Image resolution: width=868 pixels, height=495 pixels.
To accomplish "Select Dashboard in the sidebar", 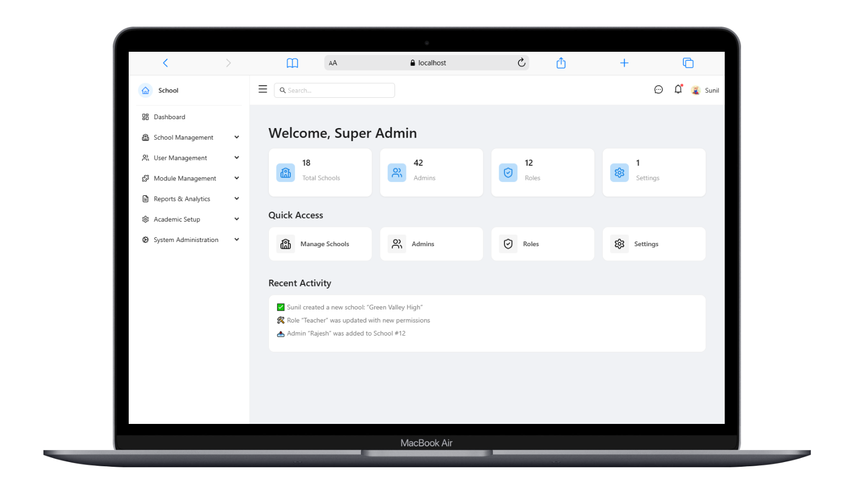I will pyautogui.click(x=170, y=117).
